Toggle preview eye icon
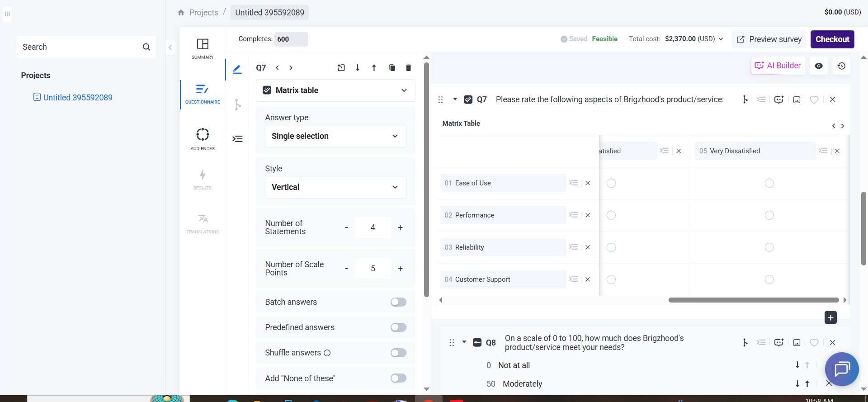Image resolution: width=868 pixels, height=402 pixels. [819, 66]
